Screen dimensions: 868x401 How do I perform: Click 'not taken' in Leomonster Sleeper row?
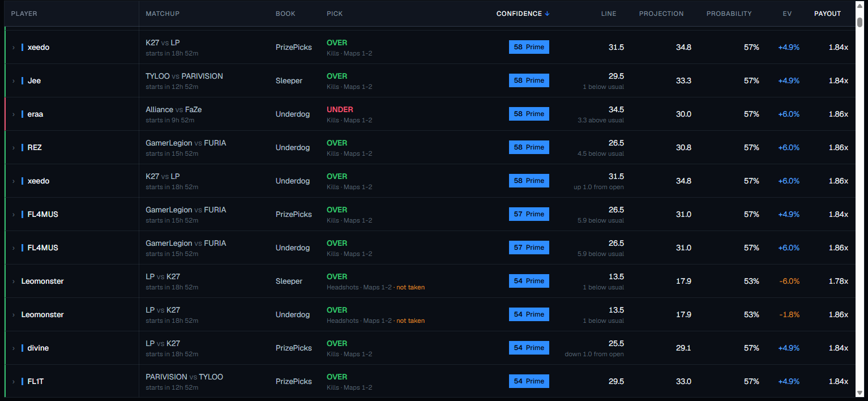(411, 287)
